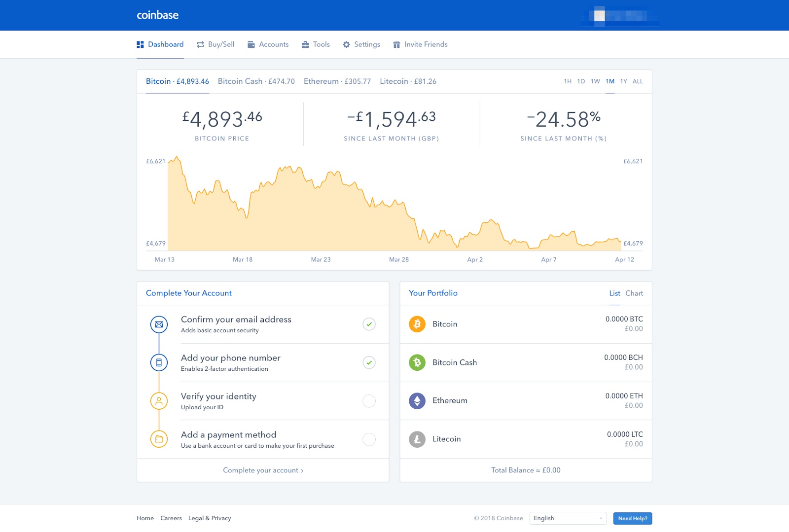Click the Settings gear icon
Screen dimensions: 789x532
tap(346, 44)
